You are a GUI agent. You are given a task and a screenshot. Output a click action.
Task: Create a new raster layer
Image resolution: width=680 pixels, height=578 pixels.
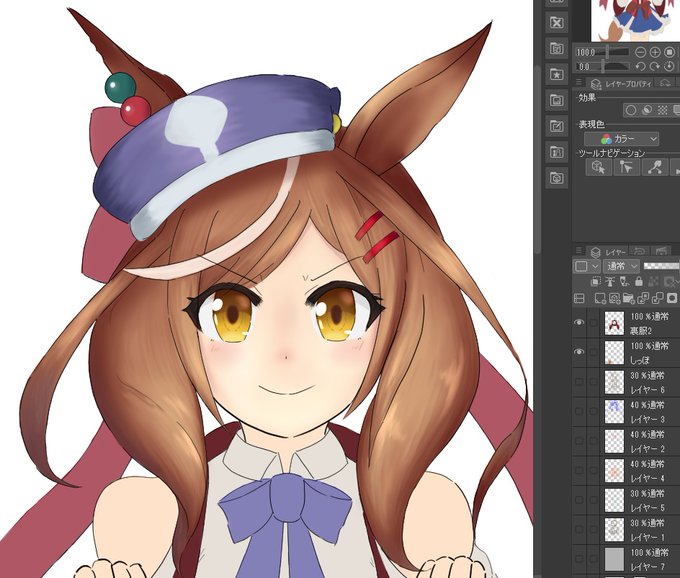click(x=600, y=298)
